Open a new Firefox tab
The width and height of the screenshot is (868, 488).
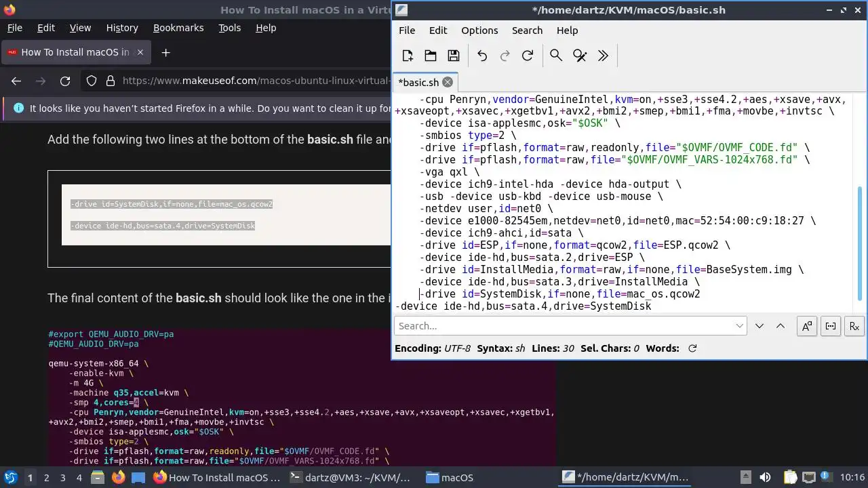click(x=165, y=52)
